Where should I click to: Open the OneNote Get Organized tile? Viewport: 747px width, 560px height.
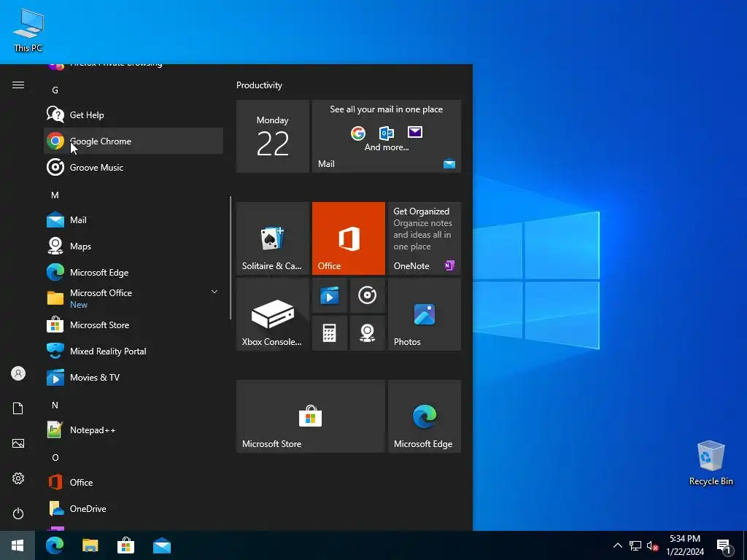coord(425,238)
